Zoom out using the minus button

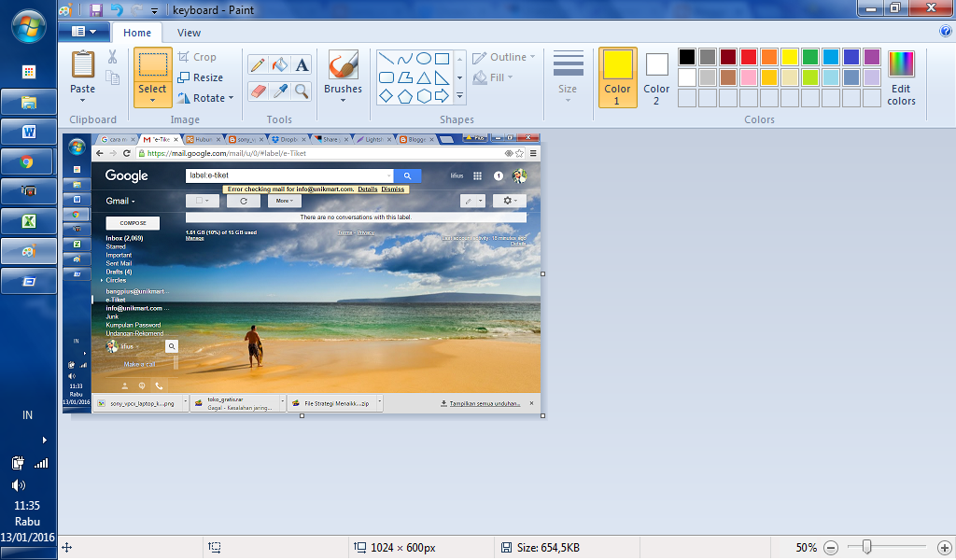click(x=831, y=548)
